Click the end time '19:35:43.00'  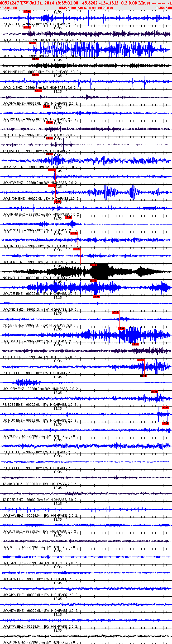point(163,8)
